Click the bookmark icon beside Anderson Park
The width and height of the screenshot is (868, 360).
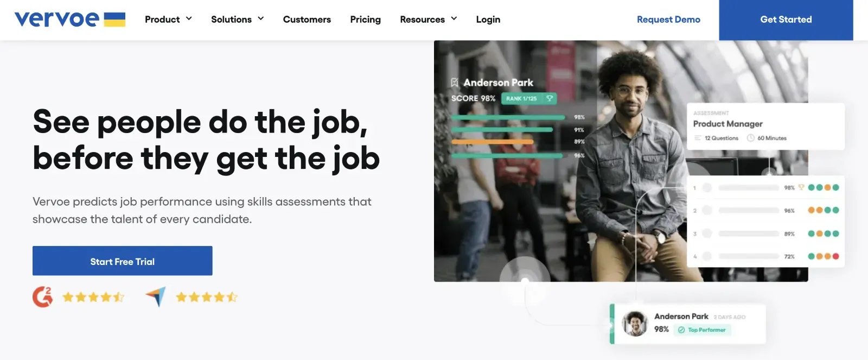[455, 83]
